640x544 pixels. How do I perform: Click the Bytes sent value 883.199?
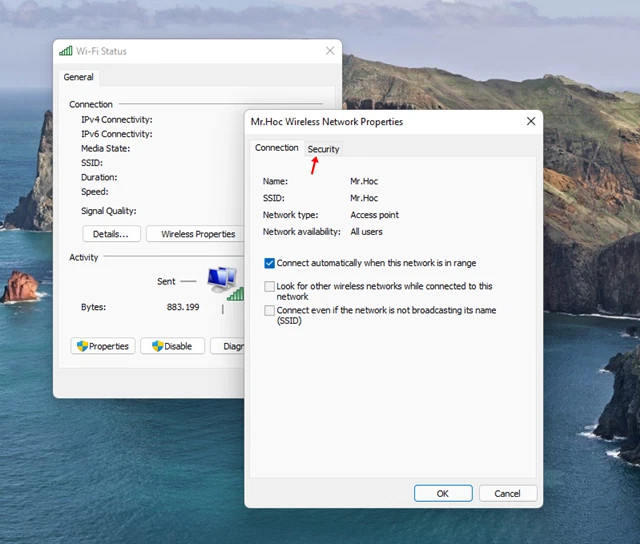pyautogui.click(x=183, y=307)
